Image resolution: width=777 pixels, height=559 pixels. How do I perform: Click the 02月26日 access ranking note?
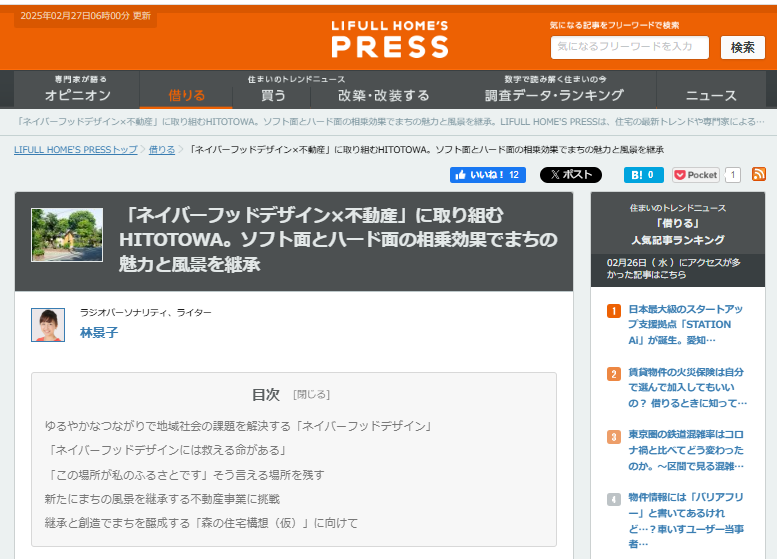pyautogui.click(x=673, y=268)
